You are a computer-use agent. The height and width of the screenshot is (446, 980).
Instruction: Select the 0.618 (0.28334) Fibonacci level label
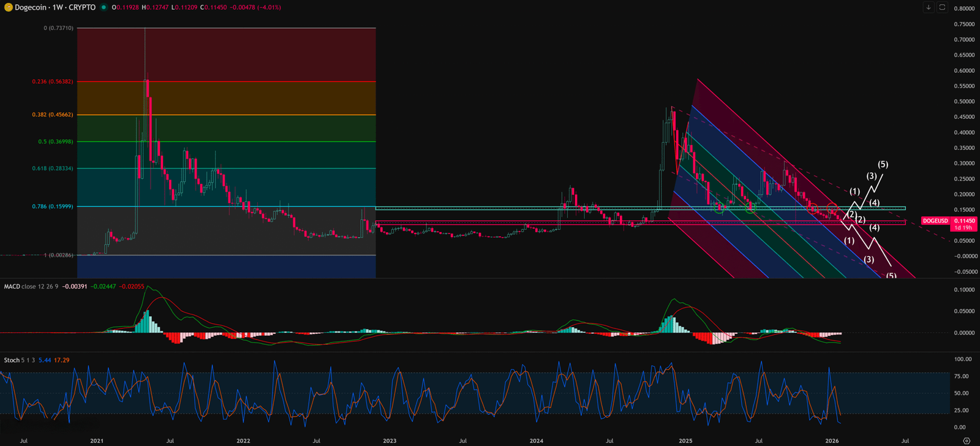click(53, 168)
